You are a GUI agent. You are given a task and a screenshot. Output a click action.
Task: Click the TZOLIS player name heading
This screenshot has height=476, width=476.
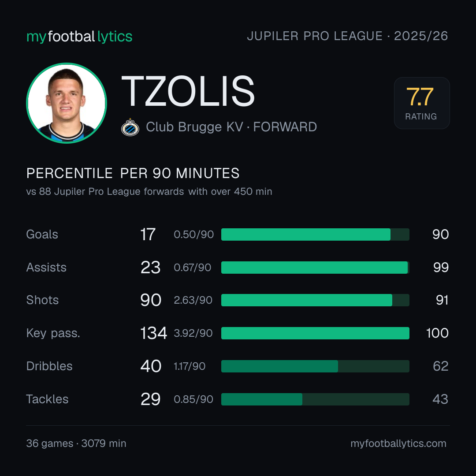coord(188,91)
